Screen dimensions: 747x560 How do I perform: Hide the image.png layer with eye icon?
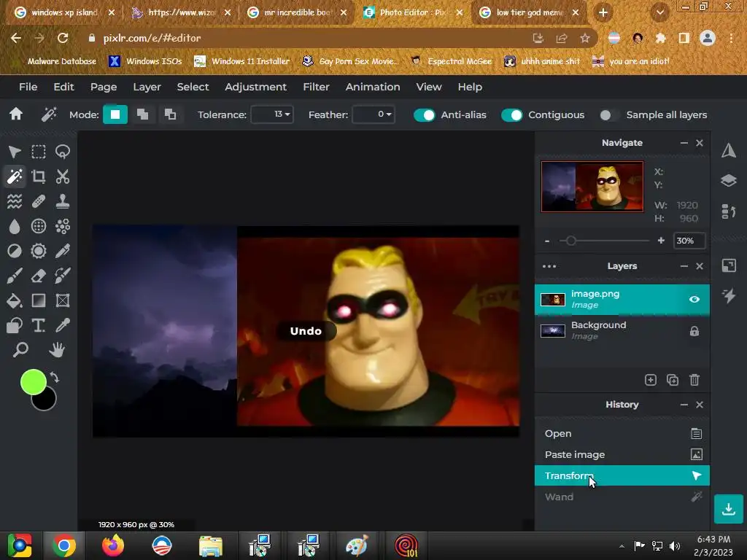pos(694,300)
